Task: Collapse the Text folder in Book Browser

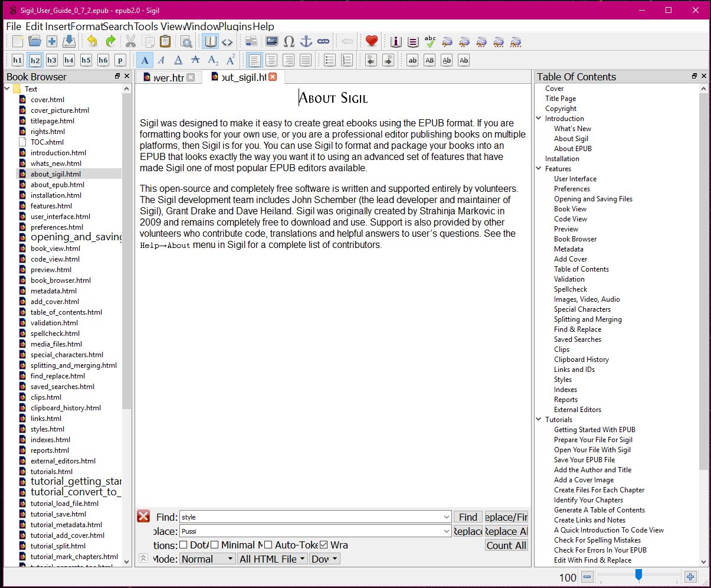Action: pyautogui.click(x=8, y=89)
